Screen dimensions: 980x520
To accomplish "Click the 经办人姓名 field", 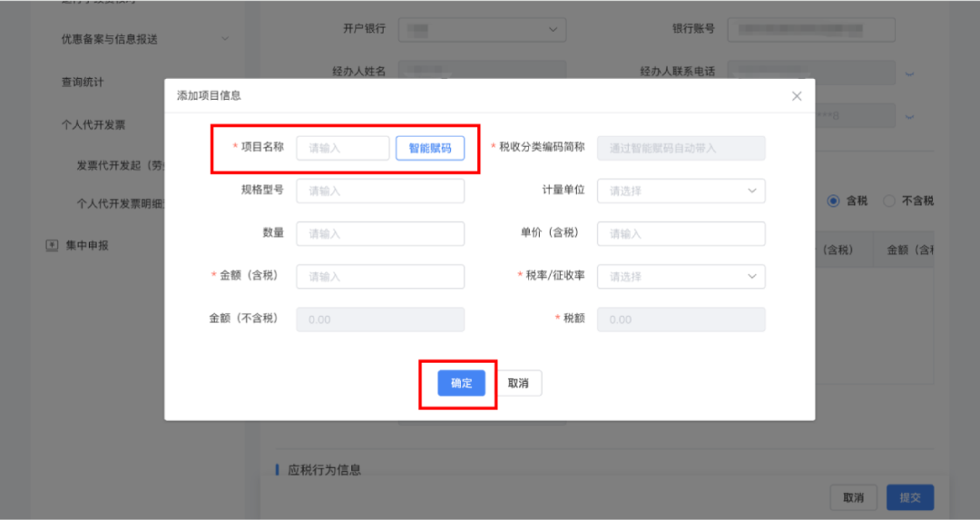I will (483, 70).
